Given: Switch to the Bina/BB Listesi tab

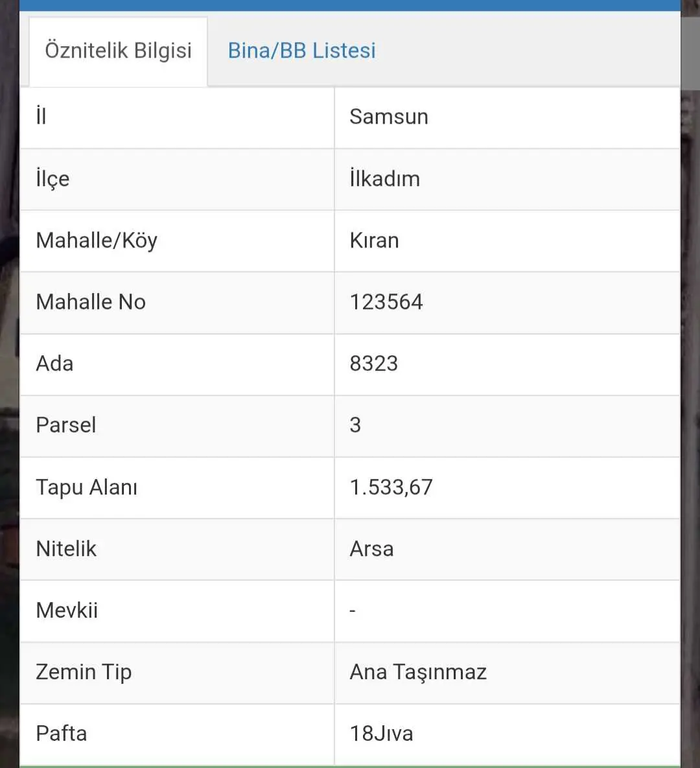Looking at the screenshot, I should tap(302, 51).
